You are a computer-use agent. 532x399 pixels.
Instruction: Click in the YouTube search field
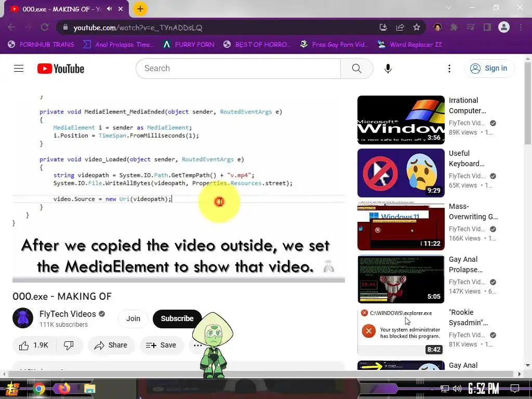pos(238,69)
